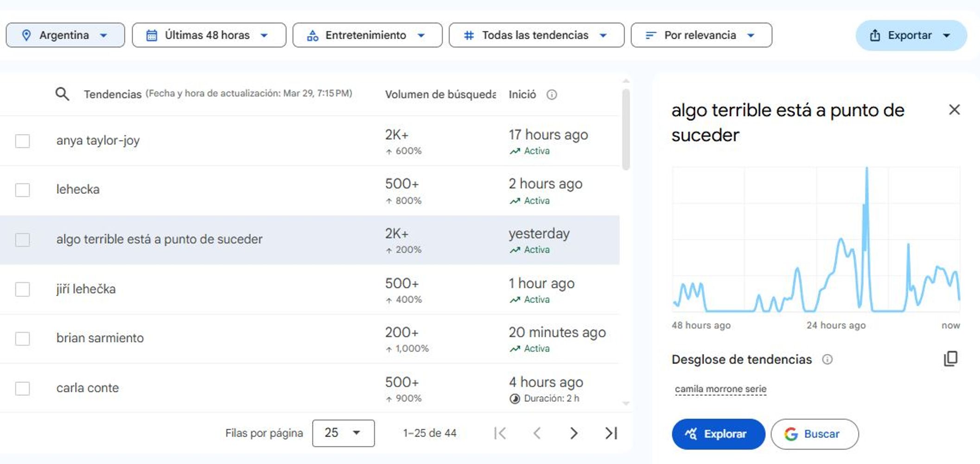This screenshot has height=464, width=980.
Task: Click the scroll down arrow of the trends list
Action: 626,403
